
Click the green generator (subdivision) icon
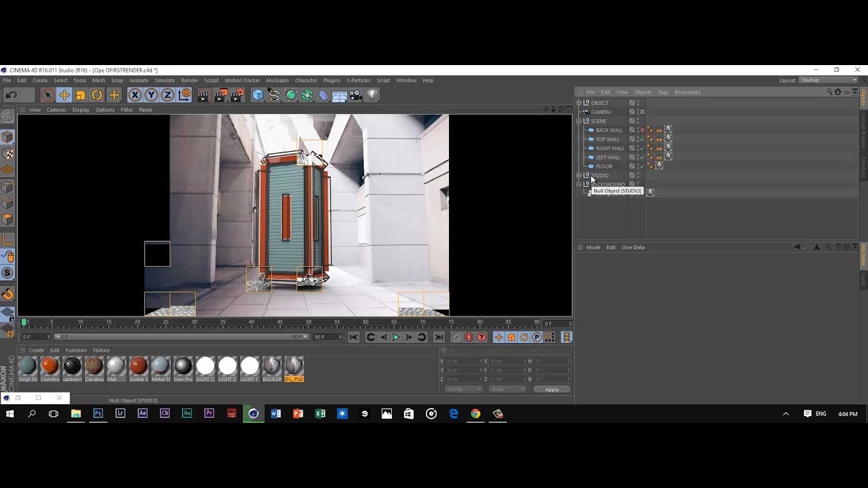(291, 96)
